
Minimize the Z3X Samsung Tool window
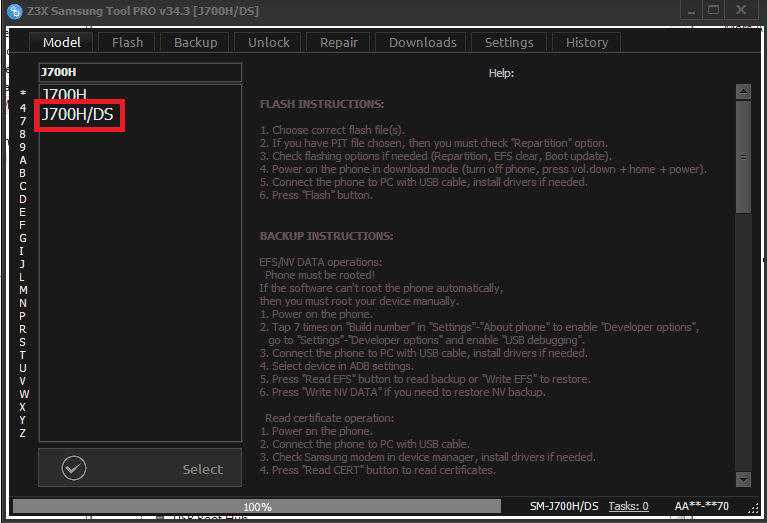click(691, 10)
